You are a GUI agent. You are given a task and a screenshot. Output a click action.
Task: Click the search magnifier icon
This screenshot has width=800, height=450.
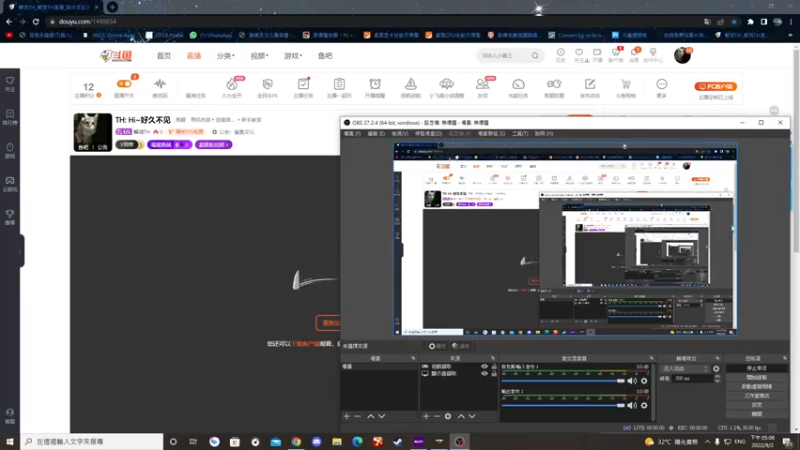tap(535, 56)
